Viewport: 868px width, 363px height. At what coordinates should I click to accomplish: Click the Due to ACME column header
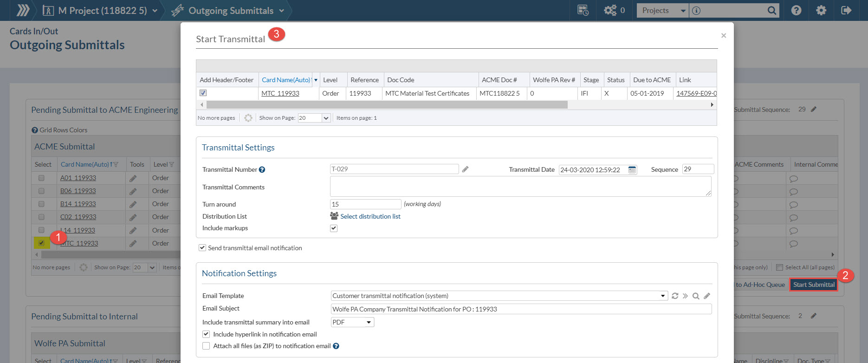pos(652,80)
